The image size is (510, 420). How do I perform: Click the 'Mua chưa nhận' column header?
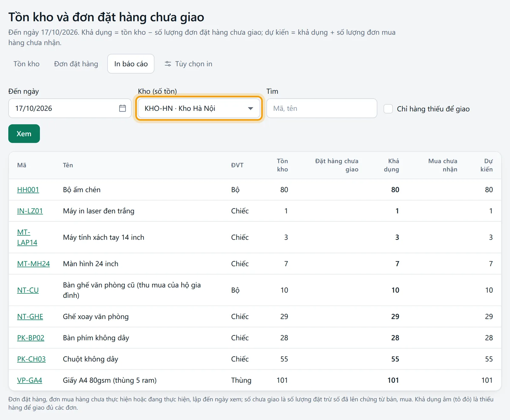[x=443, y=165]
